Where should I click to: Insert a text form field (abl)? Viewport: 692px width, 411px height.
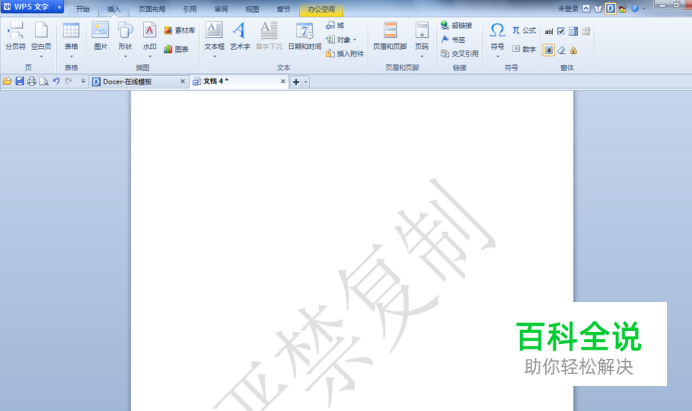click(x=549, y=31)
